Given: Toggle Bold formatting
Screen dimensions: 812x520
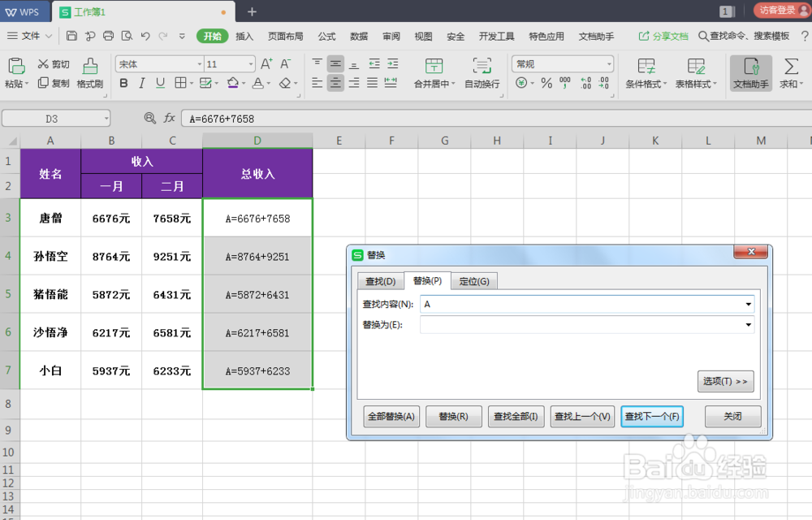Looking at the screenshot, I should coord(123,83).
